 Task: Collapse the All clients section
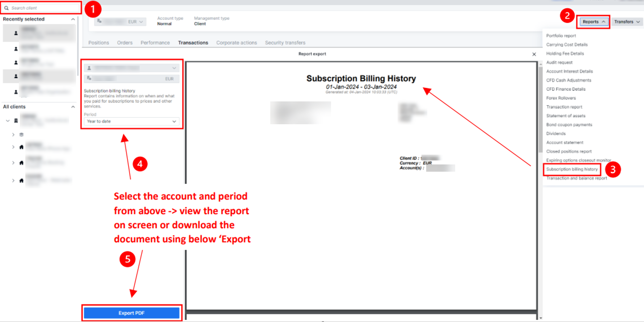pyautogui.click(x=73, y=107)
